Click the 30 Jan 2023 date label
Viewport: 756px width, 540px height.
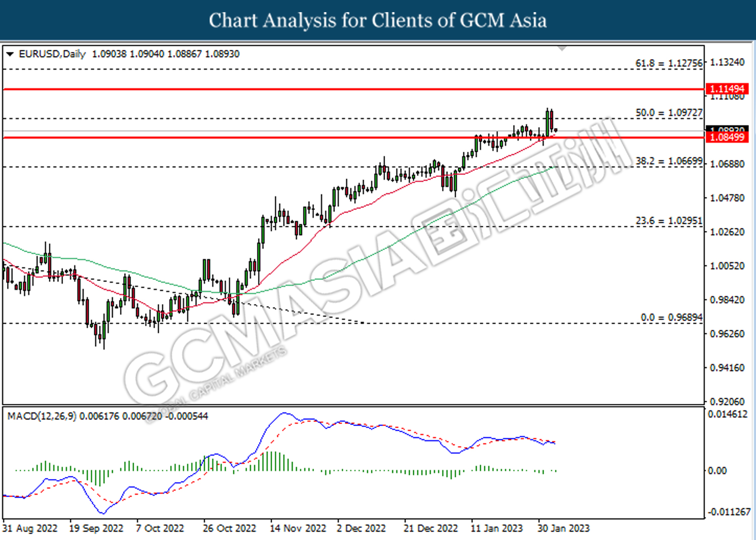point(563,528)
